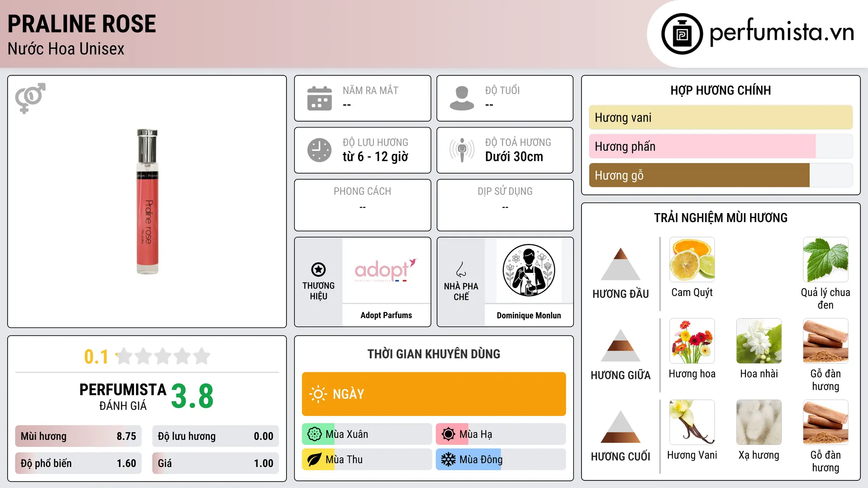Click the DỊP SỬ DỤNG card
The width and height of the screenshot is (868, 488).
(x=505, y=205)
